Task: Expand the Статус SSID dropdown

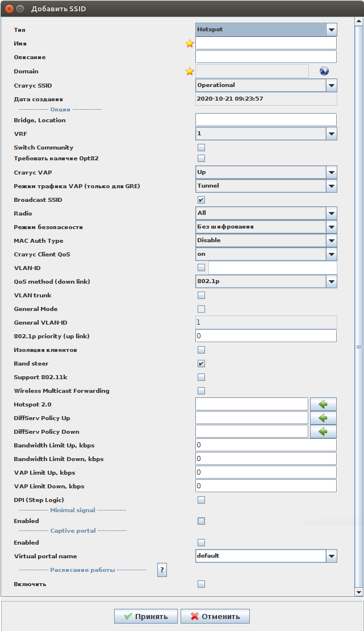Action: point(332,85)
